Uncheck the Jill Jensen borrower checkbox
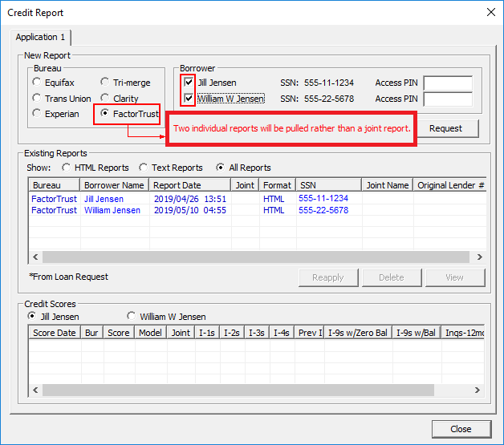 (189, 83)
